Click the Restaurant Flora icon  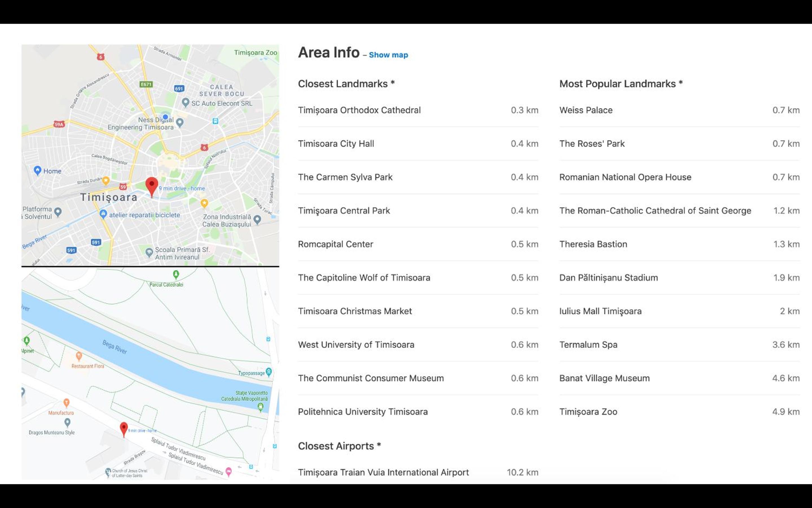79,356
